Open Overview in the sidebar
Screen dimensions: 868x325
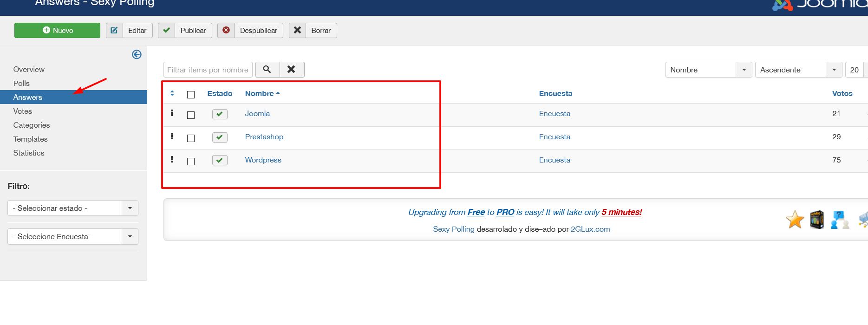pyautogui.click(x=29, y=69)
